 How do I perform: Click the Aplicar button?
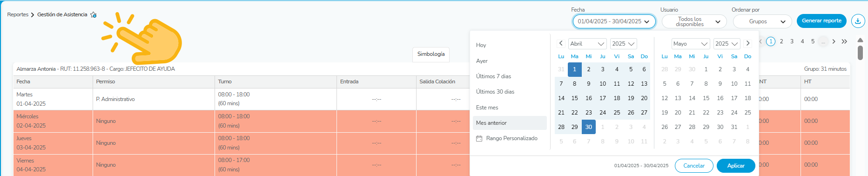click(x=736, y=166)
